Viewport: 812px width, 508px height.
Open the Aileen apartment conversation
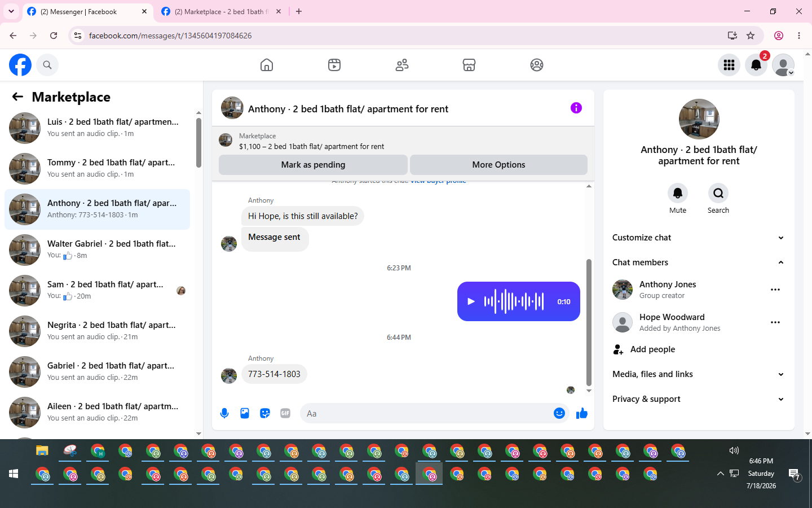(97, 413)
